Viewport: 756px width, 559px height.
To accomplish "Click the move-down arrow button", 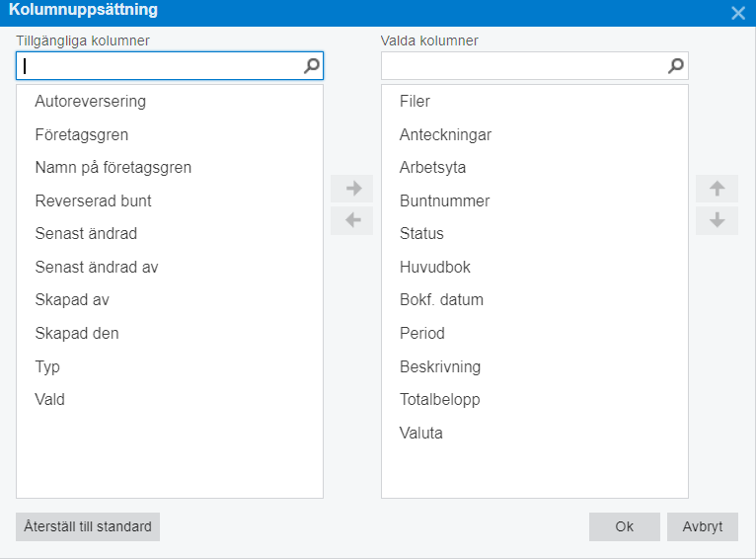I will pos(717,221).
